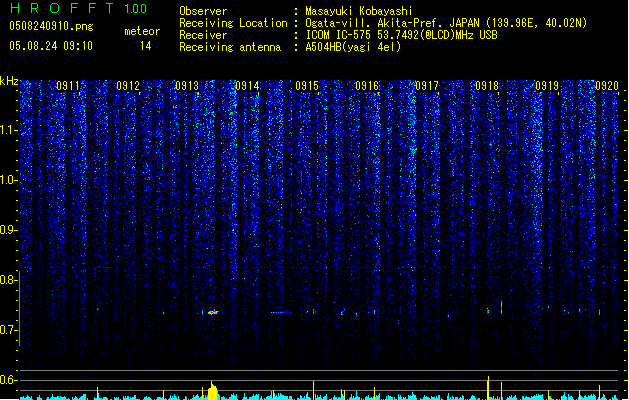Image resolution: width=629 pixels, height=400 pixels.
Task: Click the 0913 time marker
Action: click(x=187, y=86)
